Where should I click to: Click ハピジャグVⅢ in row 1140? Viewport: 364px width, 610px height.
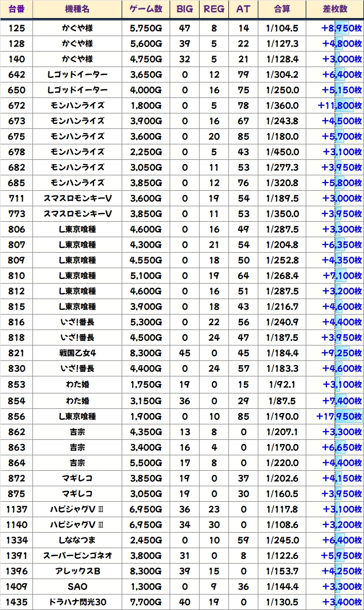(x=77, y=525)
